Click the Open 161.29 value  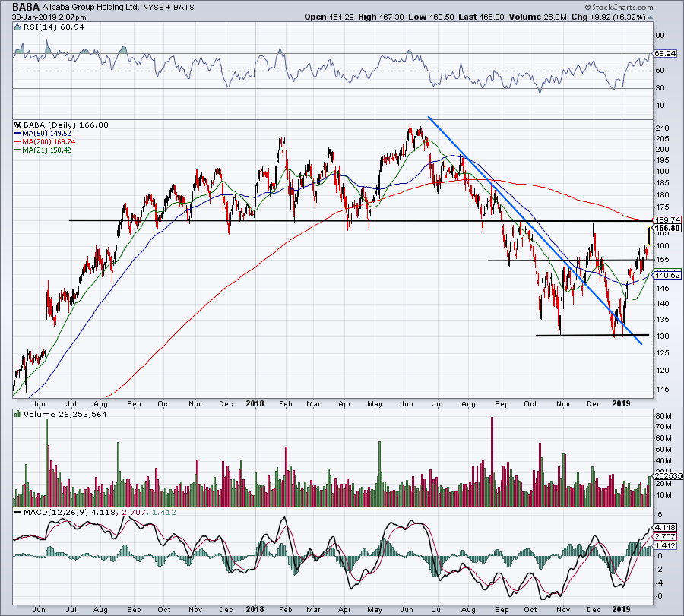pos(329,17)
